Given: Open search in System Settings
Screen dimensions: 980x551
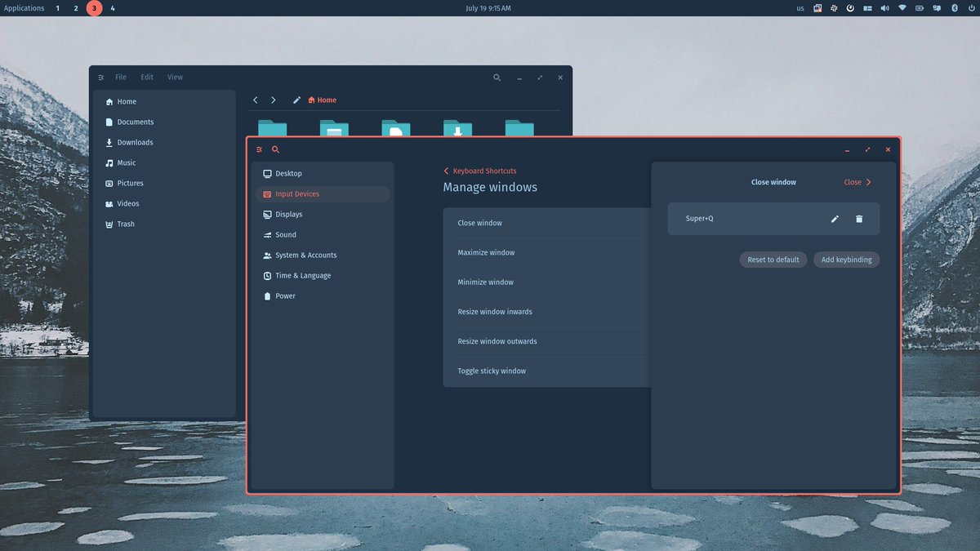Looking at the screenshot, I should (x=275, y=149).
